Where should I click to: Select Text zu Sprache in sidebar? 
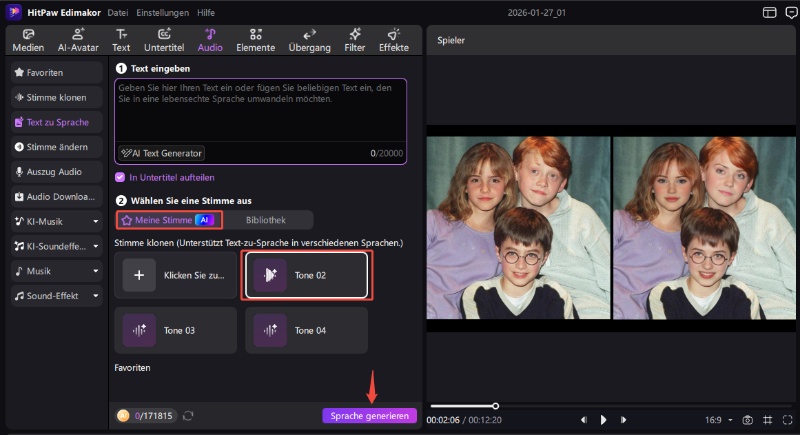coord(57,122)
